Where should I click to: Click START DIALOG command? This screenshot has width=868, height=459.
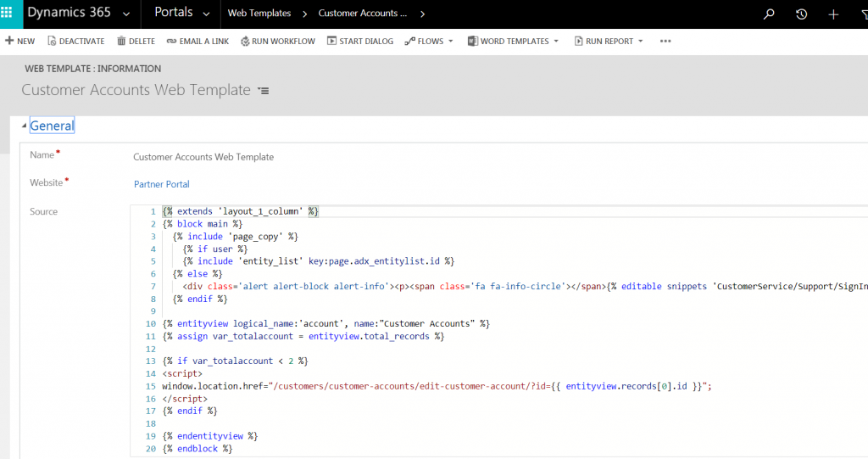click(359, 41)
